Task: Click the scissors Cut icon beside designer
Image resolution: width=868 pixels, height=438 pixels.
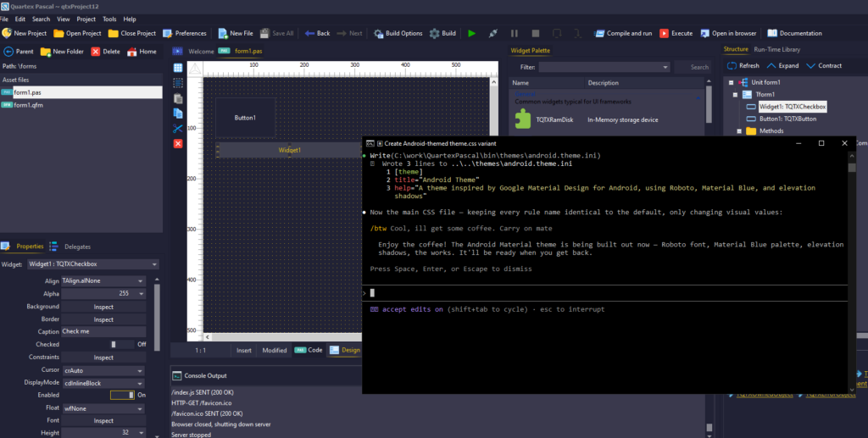Action: (x=178, y=129)
